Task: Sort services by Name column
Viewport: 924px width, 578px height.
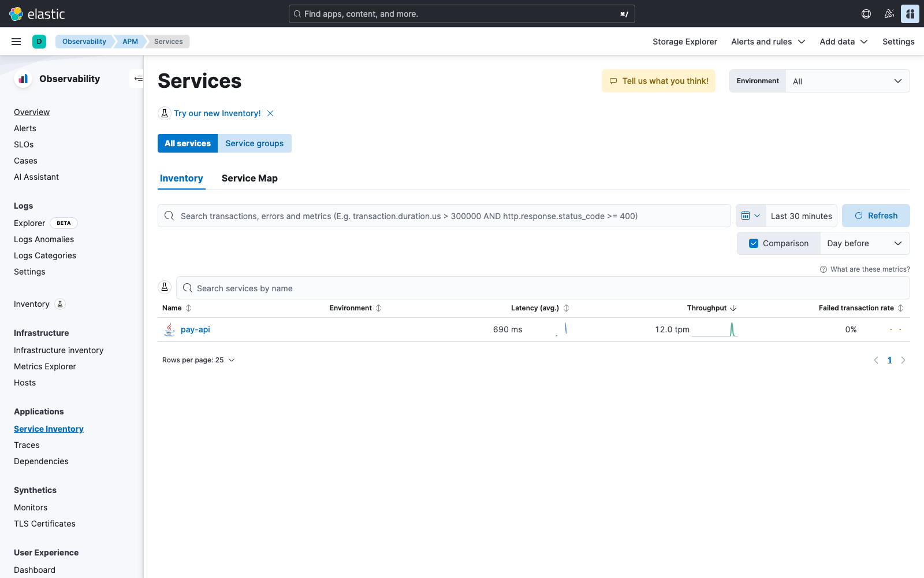Action: pos(177,308)
